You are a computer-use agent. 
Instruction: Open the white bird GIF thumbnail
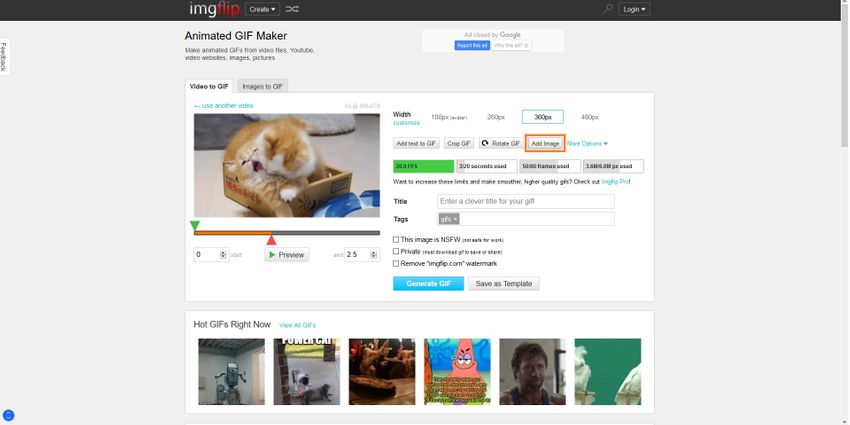tap(608, 372)
